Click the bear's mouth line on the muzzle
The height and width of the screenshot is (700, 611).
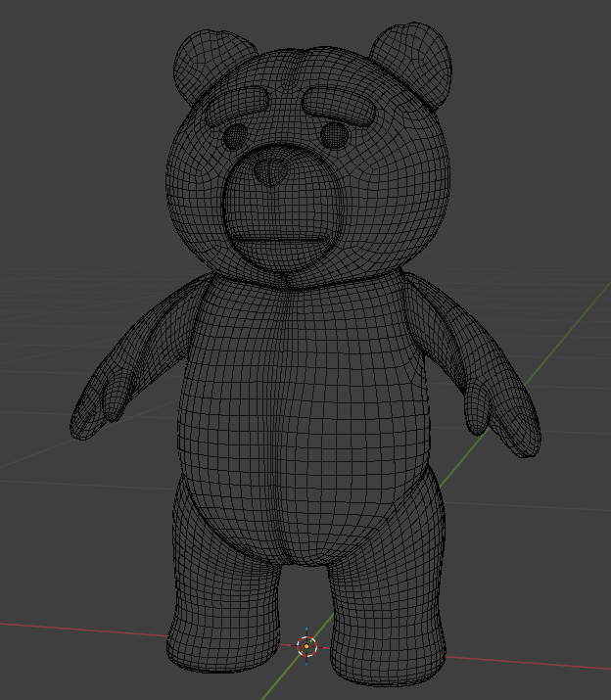tap(281, 240)
